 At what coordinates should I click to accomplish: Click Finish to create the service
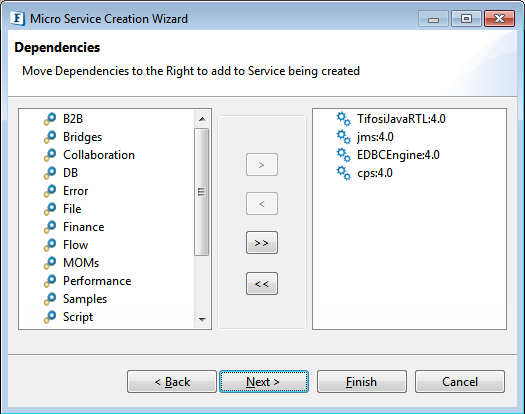(362, 382)
